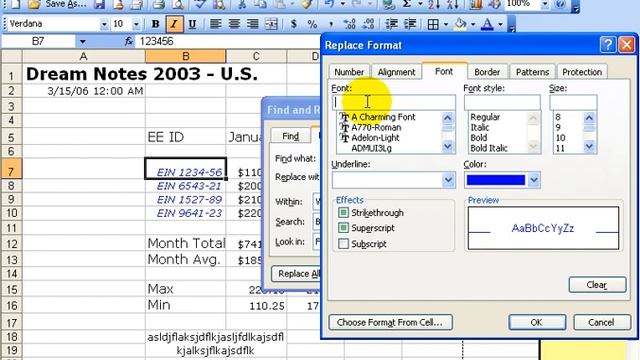The image size is (640, 360).
Task: Switch to the Number tab
Action: pyautogui.click(x=349, y=72)
